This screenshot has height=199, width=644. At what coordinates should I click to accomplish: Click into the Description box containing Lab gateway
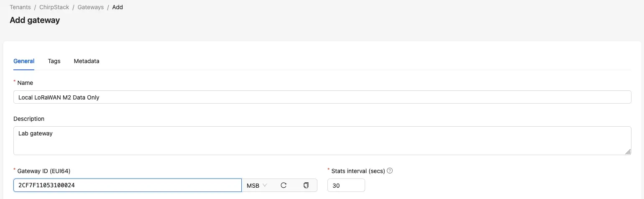[322, 140]
